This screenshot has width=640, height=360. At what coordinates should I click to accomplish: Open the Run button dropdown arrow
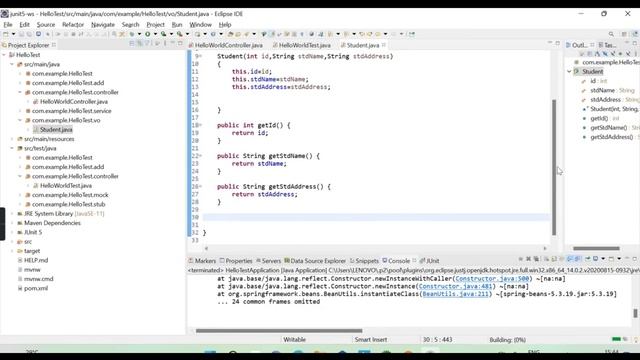point(155,34)
